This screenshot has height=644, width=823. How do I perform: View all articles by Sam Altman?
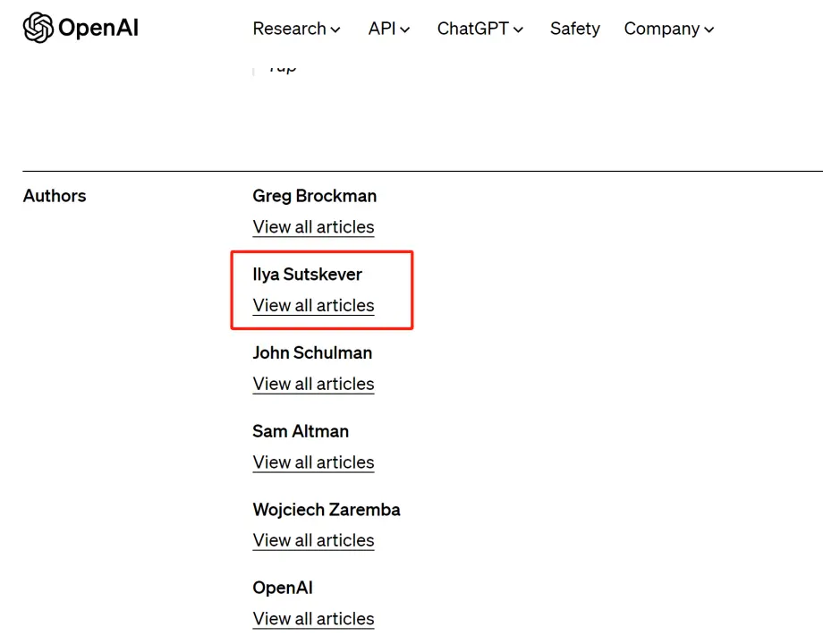pos(313,462)
